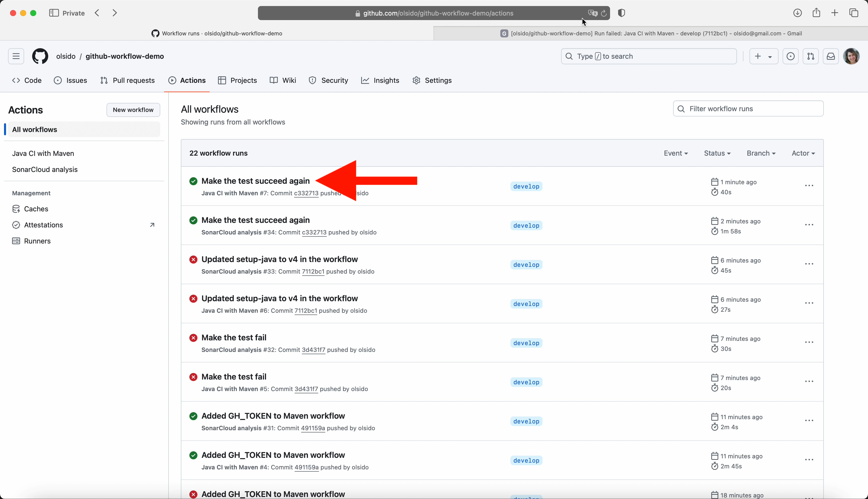Click the New workflow button

133,110
